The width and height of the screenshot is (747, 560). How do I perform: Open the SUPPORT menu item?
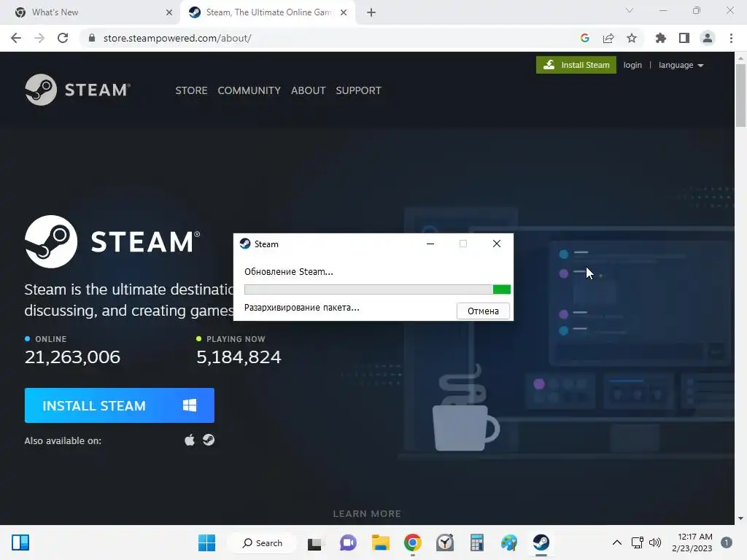(x=358, y=90)
